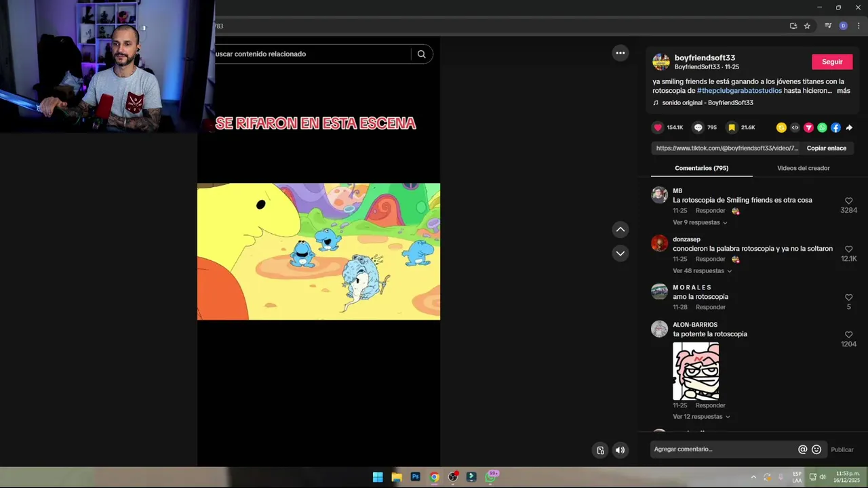Reply to MORALES comment
Screen dimensions: 868x488
coord(710,307)
